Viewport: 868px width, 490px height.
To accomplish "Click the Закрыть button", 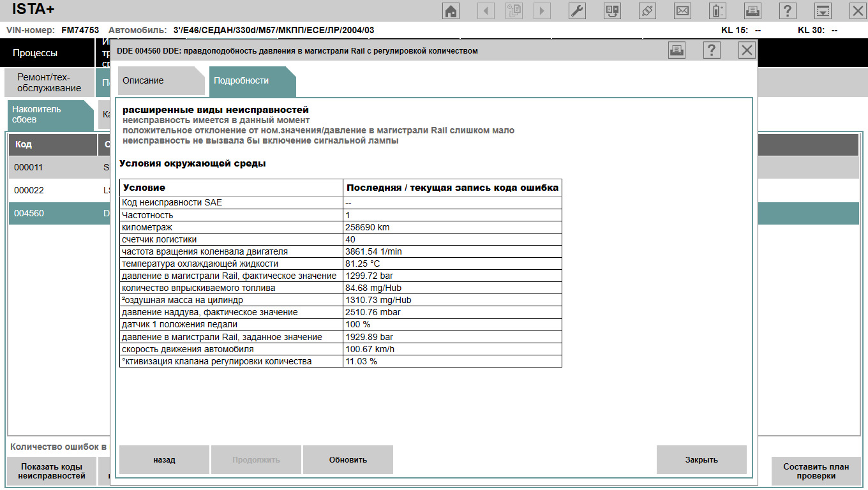I will pos(701,459).
